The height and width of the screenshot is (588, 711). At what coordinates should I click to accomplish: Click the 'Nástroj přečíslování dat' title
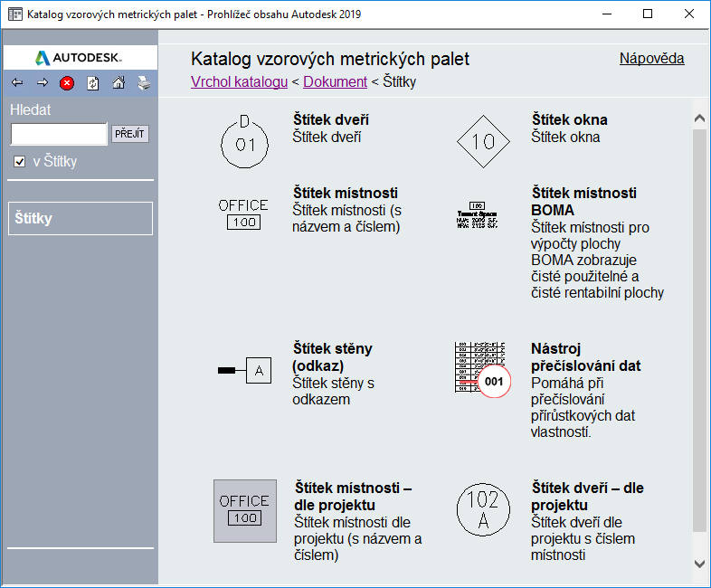point(586,356)
